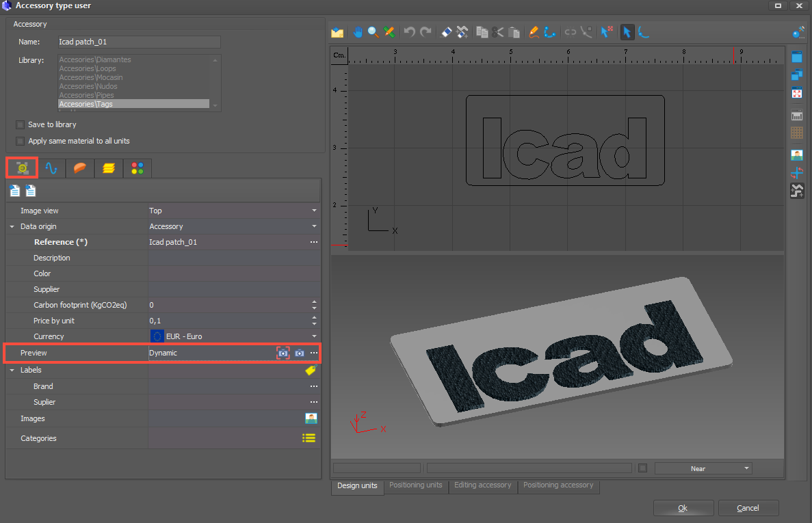This screenshot has height=523, width=812.
Task: Collapse the Labels section
Action: click(x=12, y=370)
